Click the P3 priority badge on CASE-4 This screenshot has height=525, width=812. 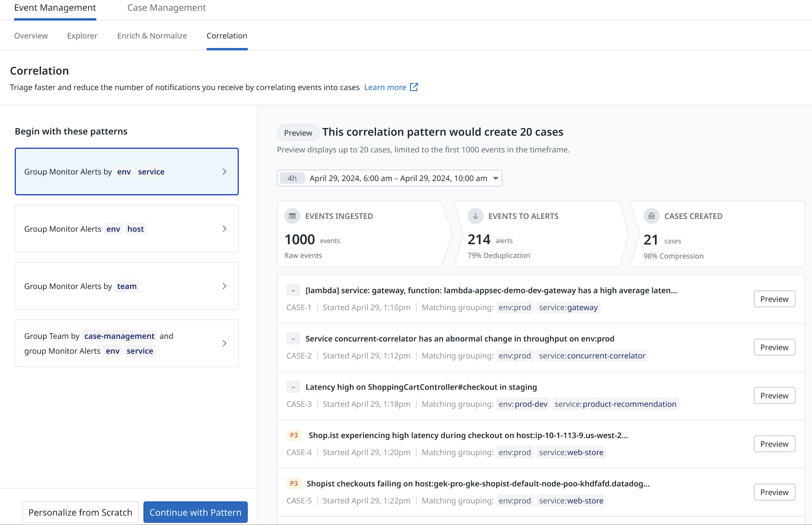point(294,435)
